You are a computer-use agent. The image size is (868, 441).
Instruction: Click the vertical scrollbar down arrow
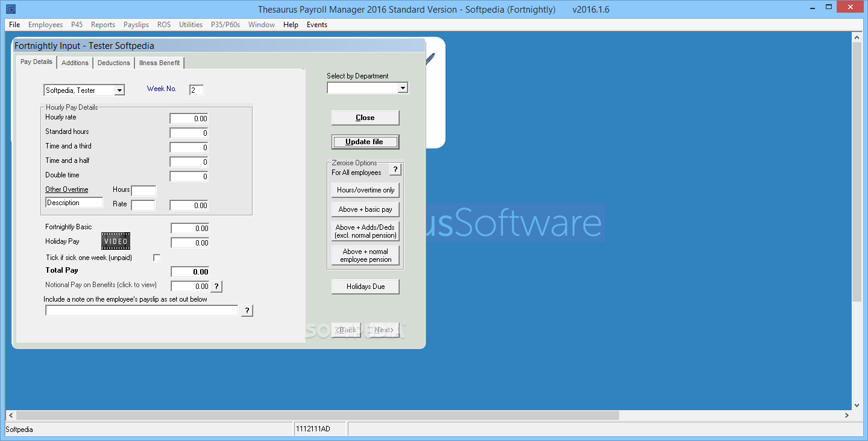(857, 405)
